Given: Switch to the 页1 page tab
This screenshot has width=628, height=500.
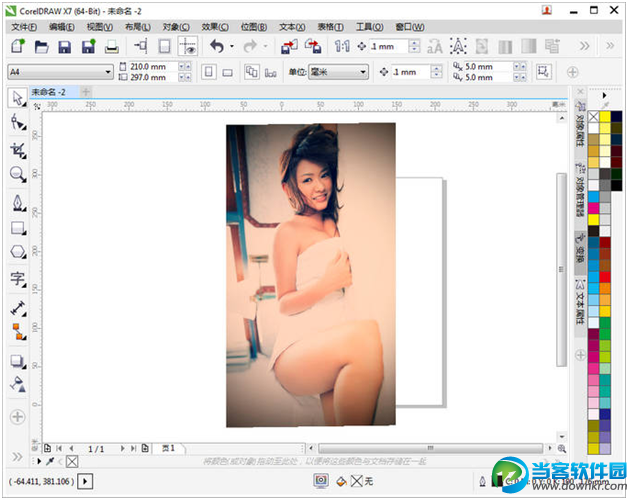Looking at the screenshot, I should 167,448.
